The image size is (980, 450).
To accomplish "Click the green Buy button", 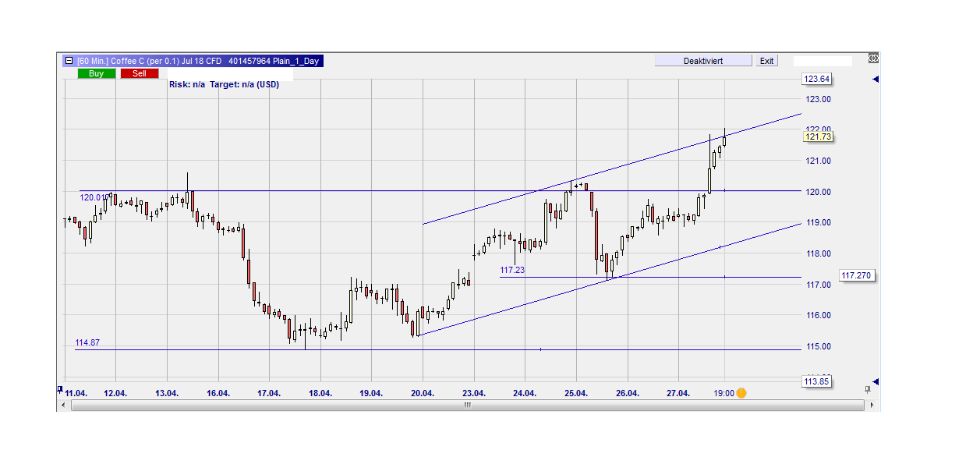I will pyautogui.click(x=97, y=73).
